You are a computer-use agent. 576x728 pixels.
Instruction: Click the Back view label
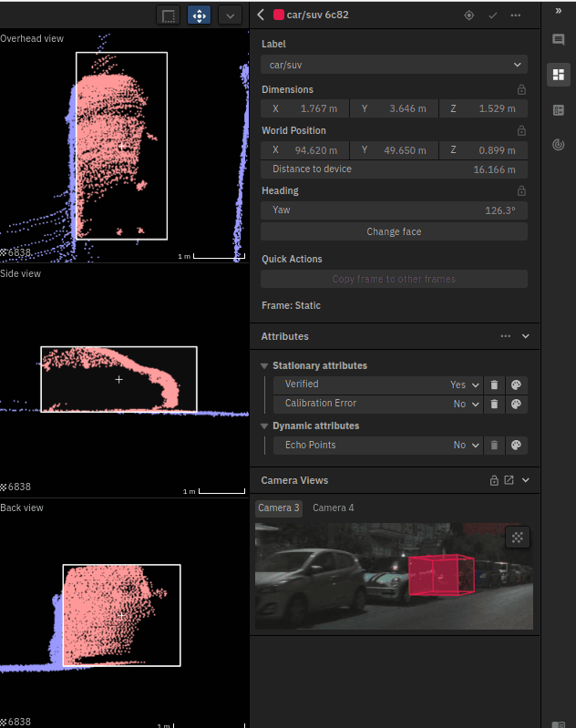point(21,508)
